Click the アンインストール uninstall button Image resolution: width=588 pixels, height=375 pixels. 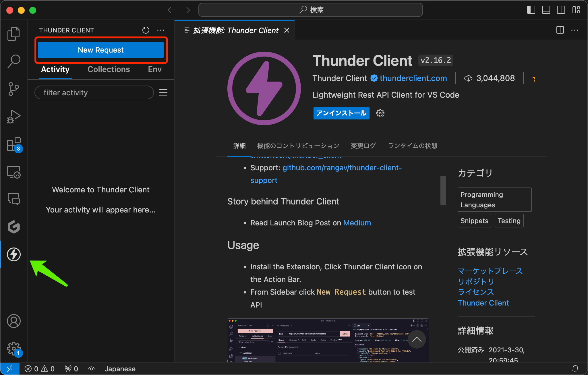point(341,113)
